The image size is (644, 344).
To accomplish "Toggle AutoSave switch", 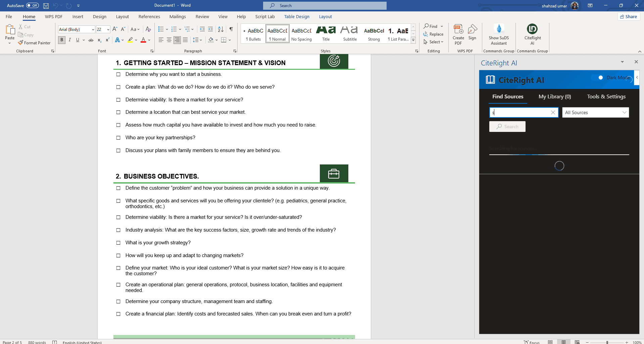I will pyautogui.click(x=33, y=5).
